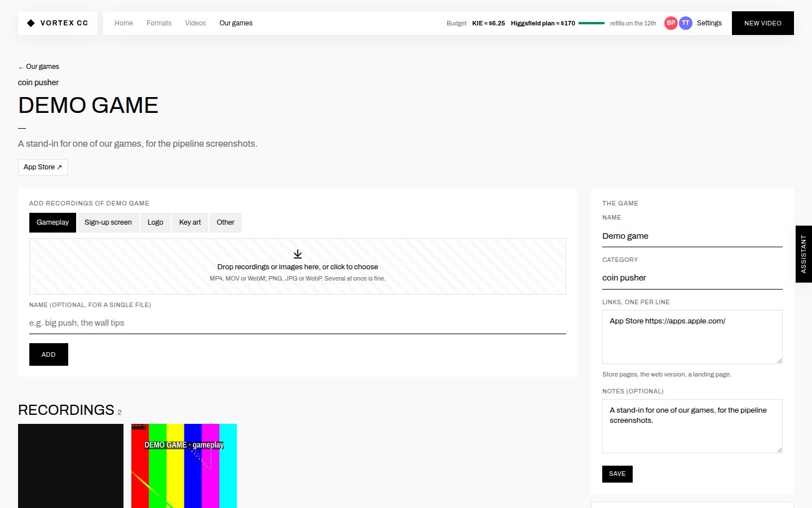The image size is (812, 508).
Task: Switch to the Logo tab
Action: pos(156,222)
